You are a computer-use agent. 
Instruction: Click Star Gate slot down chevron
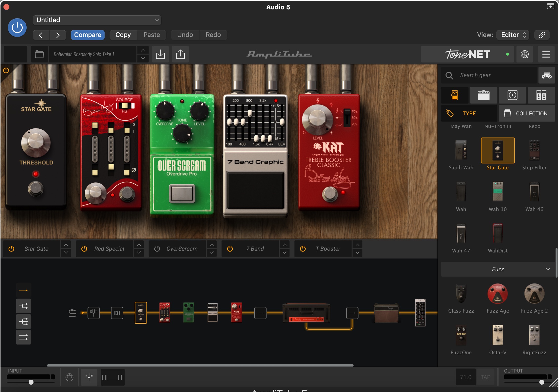coord(66,253)
